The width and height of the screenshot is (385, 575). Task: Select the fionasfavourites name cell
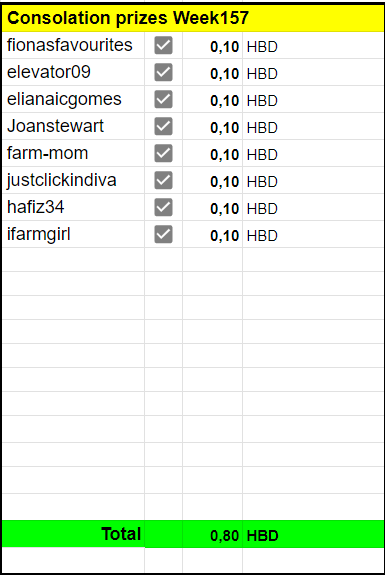pos(73,45)
